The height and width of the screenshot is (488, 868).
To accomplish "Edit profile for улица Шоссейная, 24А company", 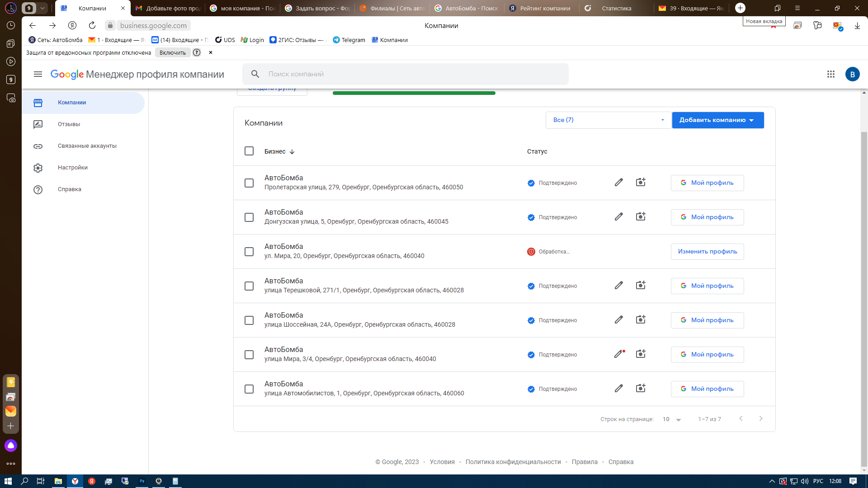I will tap(619, 320).
